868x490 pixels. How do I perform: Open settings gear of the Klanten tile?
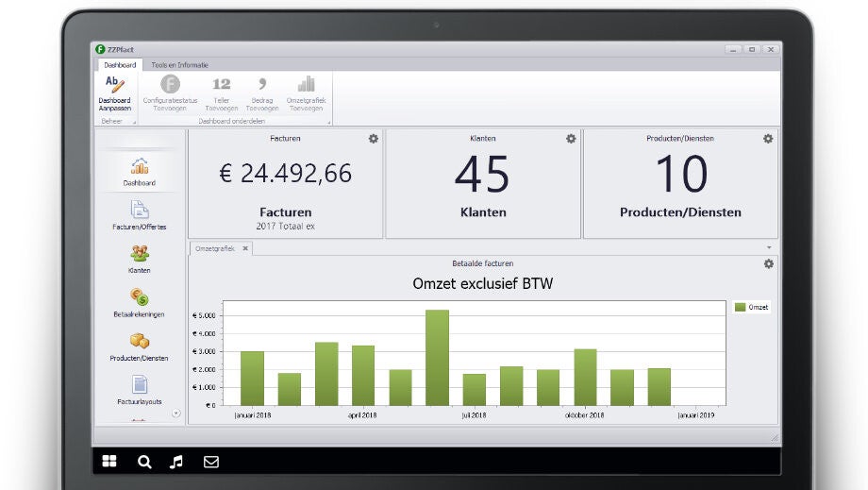(x=571, y=139)
